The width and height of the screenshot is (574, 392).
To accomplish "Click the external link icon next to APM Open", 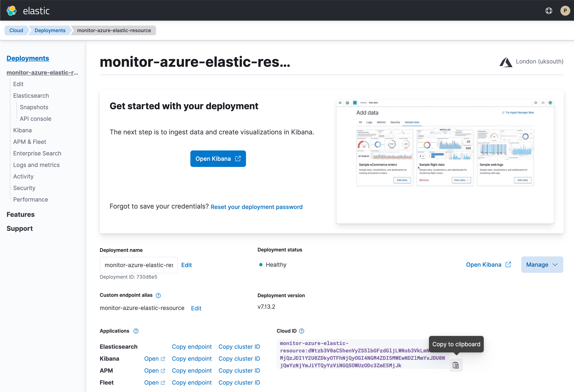I will point(163,371).
